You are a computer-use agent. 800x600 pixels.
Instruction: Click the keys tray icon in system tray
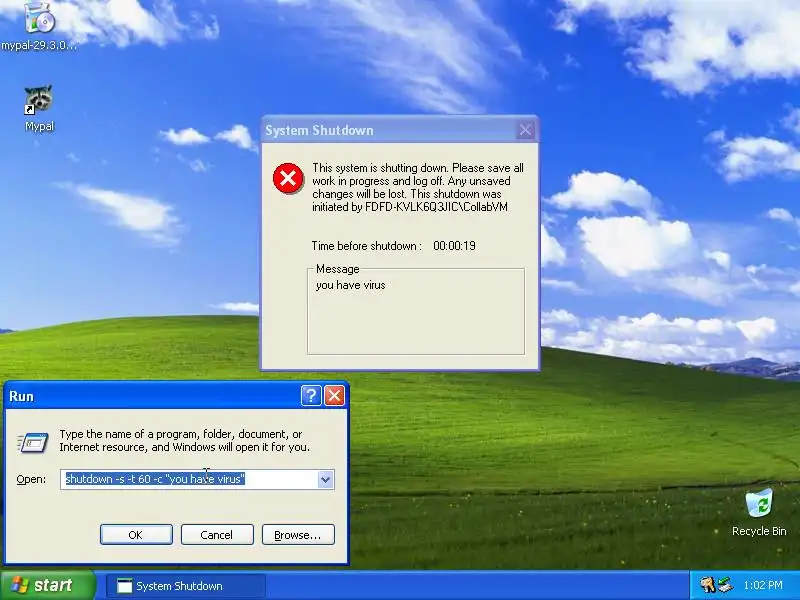pos(707,585)
